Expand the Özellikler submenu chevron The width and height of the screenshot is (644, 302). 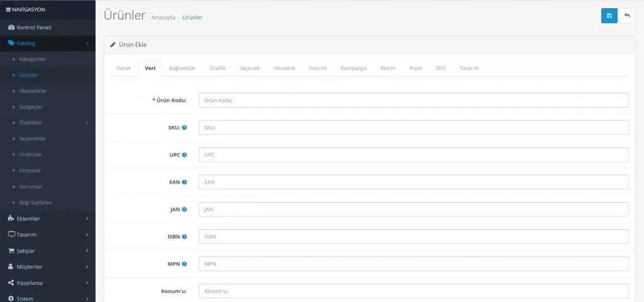(87, 123)
